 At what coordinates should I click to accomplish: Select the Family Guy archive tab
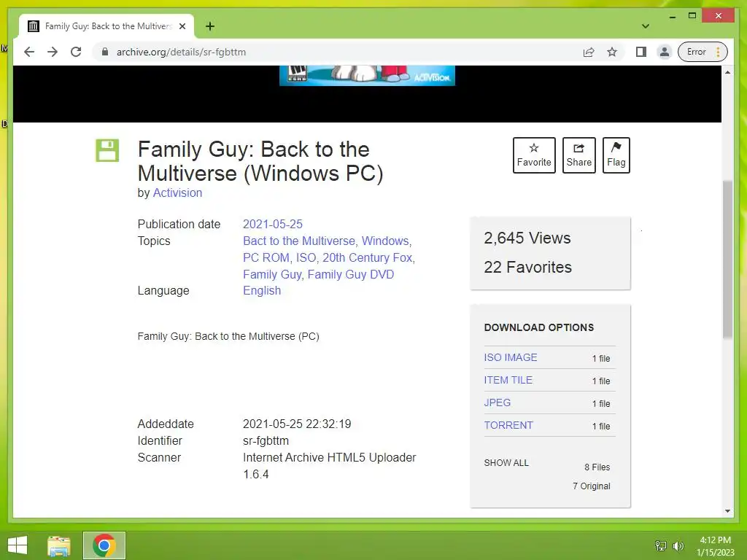[x=107, y=26]
